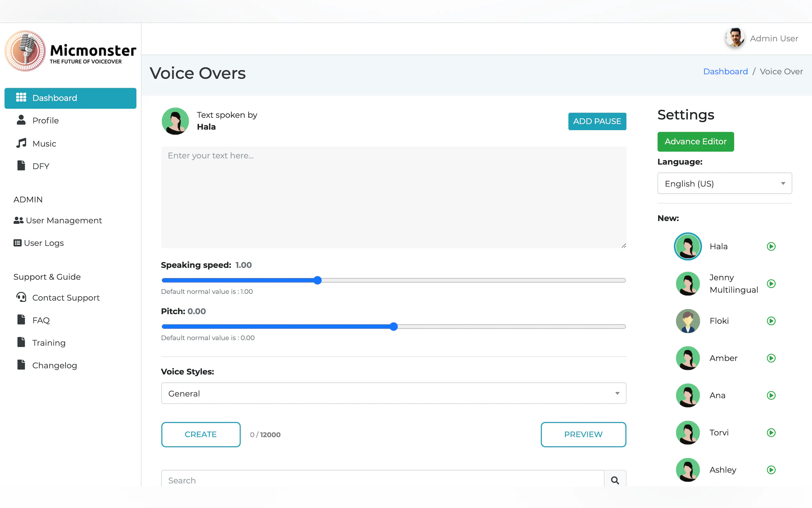Click the Advance Editor button
Viewport: 812px width, 508px height.
click(695, 141)
